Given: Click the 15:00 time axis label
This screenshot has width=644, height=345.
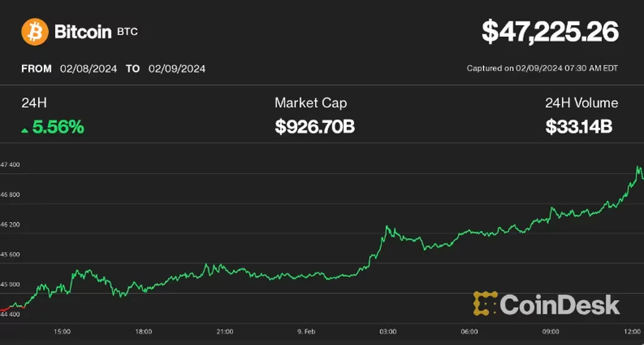Looking at the screenshot, I should pos(62,332).
